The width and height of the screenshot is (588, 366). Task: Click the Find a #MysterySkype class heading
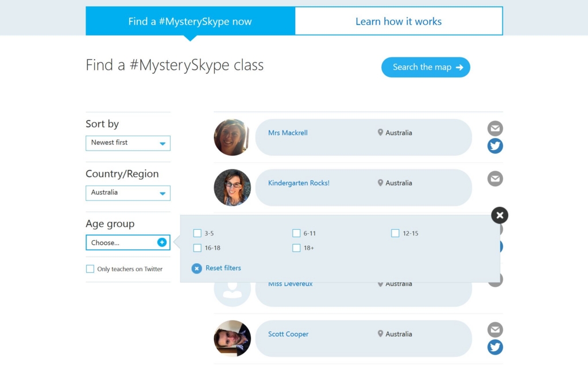(175, 66)
